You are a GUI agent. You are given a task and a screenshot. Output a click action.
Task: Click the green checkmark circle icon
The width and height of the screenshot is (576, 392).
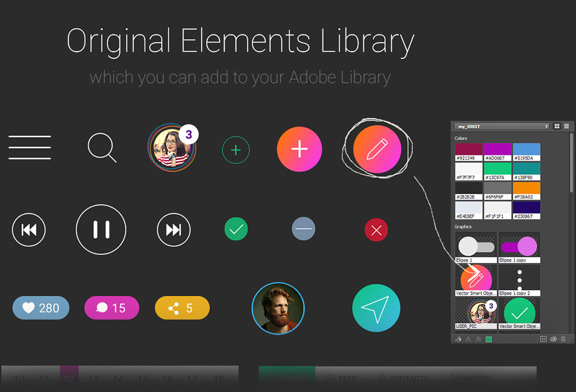click(236, 229)
